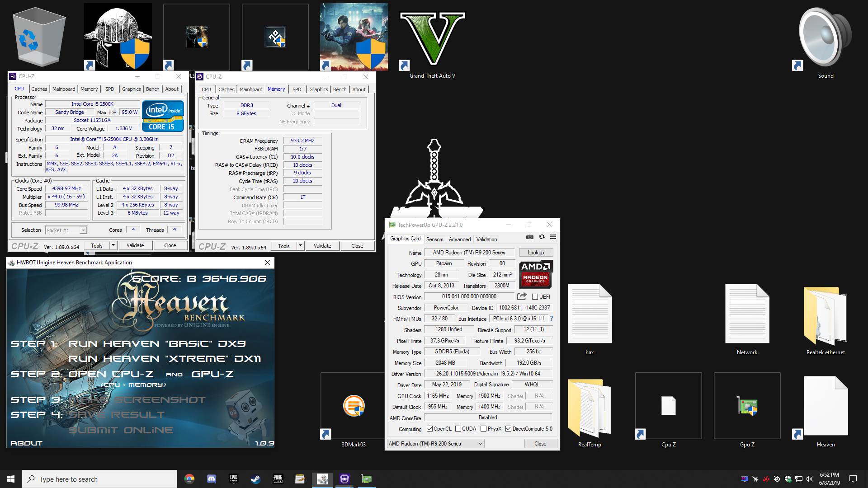Image resolution: width=868 pixels, height=488 pixels.
Task: Toggle the UEFI checkbox in GPU-Z
Action: [x=535, y=297]
